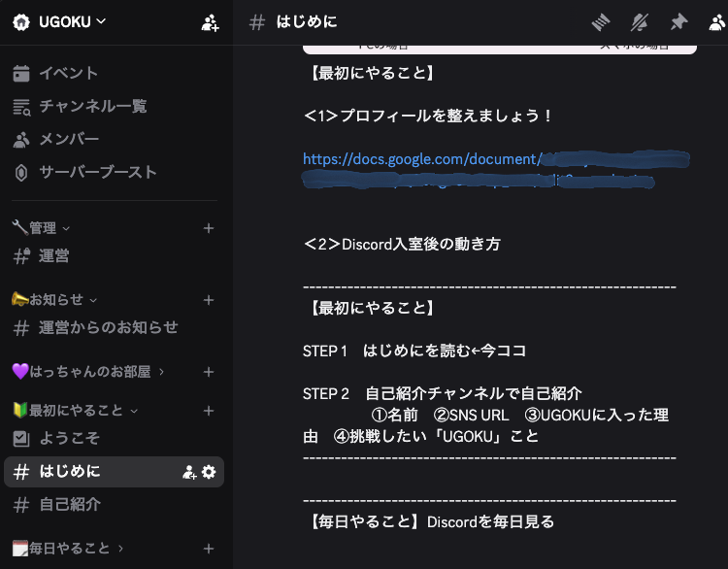Click plus next to 毎日やること category
The width and height of the screenshot is (728, 569).
(208, 549)
